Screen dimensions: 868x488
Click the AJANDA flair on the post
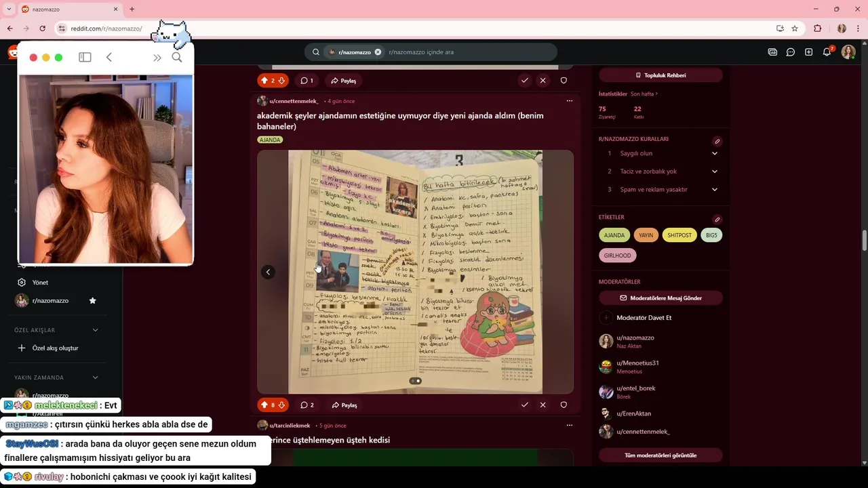(x=270, y=140)
